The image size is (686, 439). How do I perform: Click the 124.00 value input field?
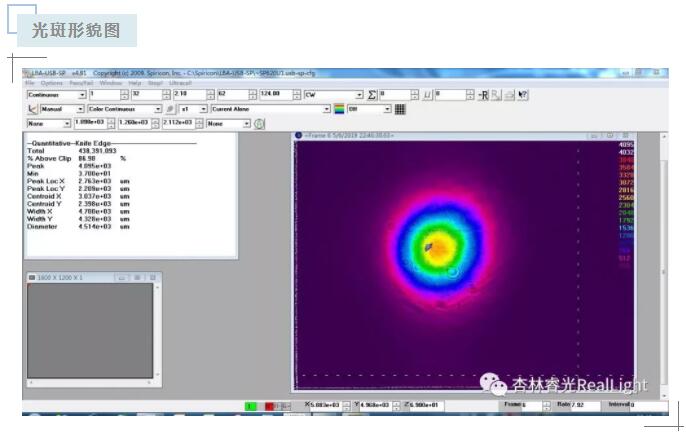click(x=270, y=94)
